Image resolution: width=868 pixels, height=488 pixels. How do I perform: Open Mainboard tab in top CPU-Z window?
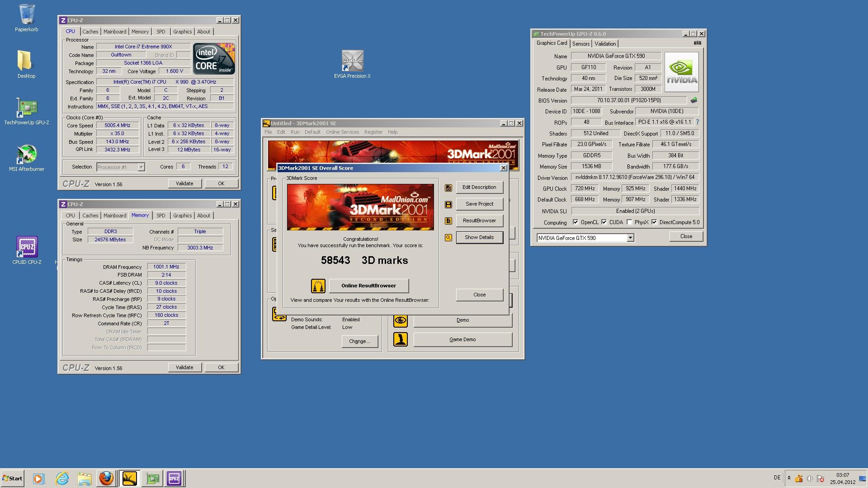(115, 32)
